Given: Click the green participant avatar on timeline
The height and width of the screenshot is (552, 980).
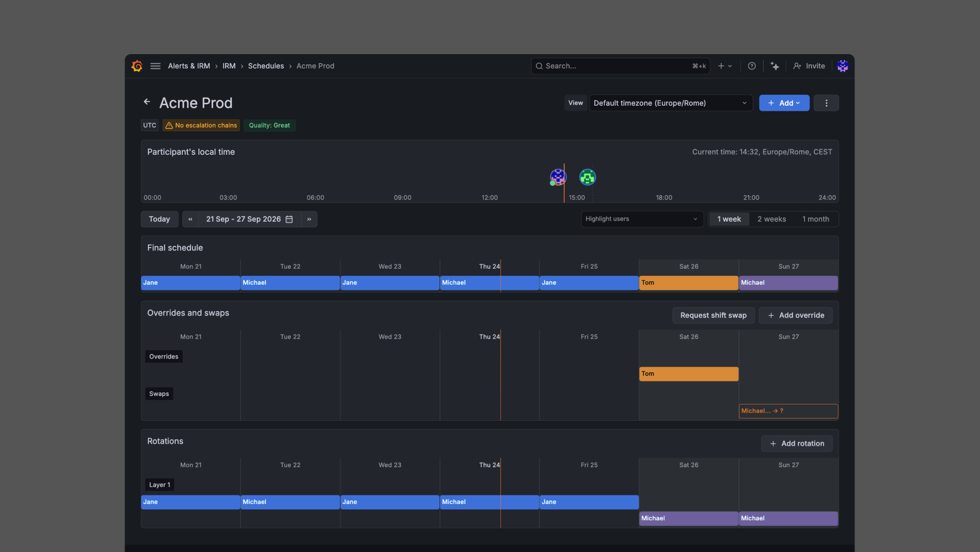Looking at the screenshot, I should pos(587,177).
